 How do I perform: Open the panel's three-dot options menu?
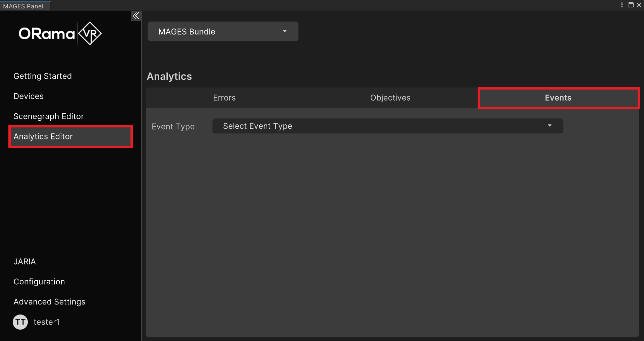click(x=622, y=5)
